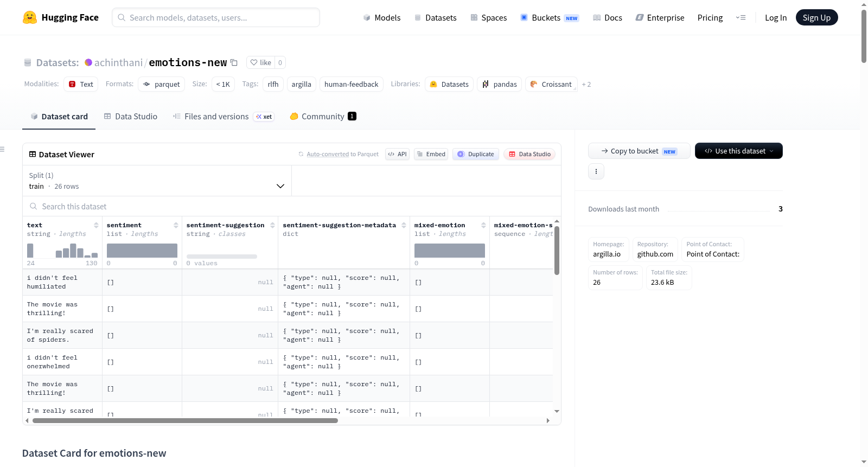868x467 pixels.
Task: Click the human-feedback tag
Action: [352, 84]
